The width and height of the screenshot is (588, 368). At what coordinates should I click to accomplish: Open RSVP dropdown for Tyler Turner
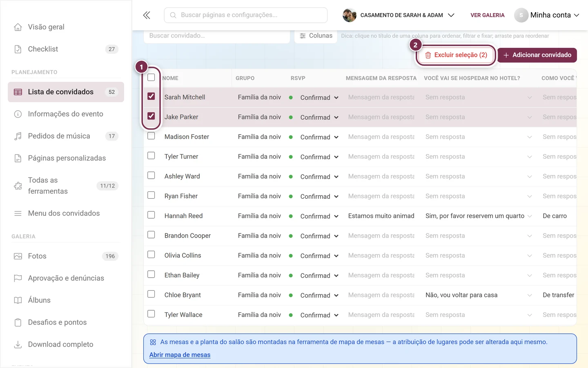(319, 157)
